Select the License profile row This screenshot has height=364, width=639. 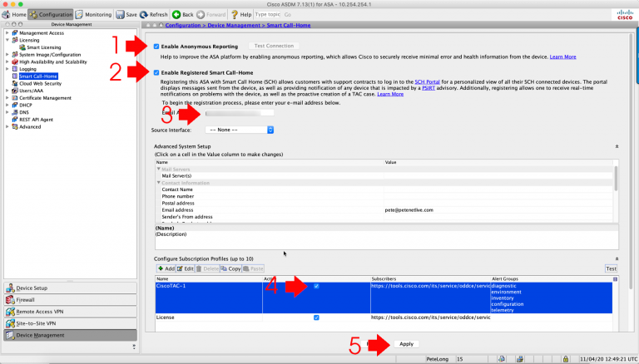click(384, 317)
